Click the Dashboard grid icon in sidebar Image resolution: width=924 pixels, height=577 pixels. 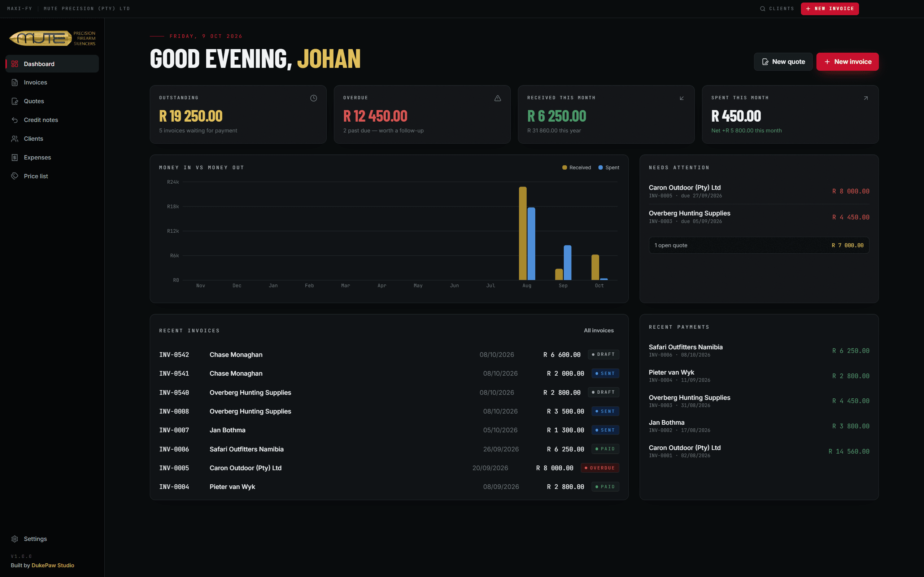14,64
